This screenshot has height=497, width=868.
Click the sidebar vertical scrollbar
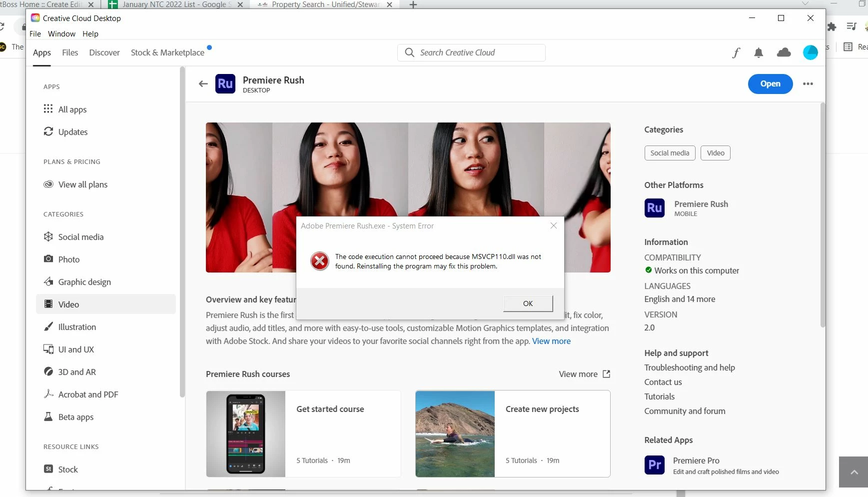tap(182, 232)
